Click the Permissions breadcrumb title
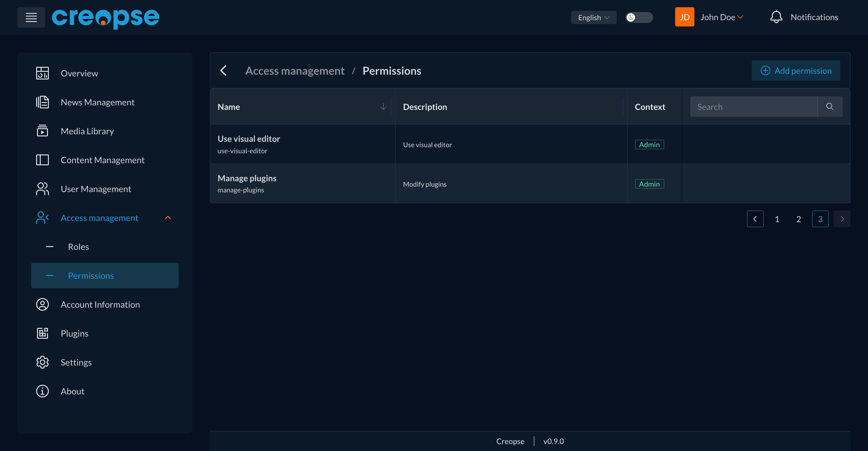This screenshot has height=451, width=868. pos(392,71)
